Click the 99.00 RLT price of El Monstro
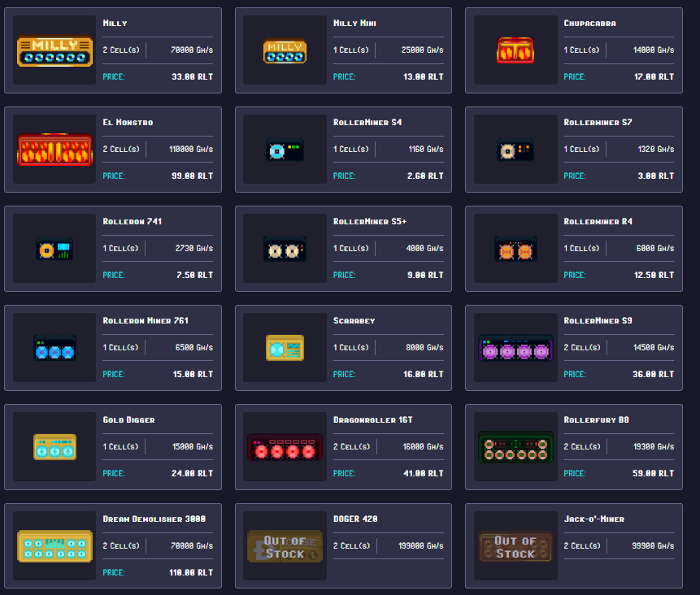700x595 pixels. pos(194,176)
